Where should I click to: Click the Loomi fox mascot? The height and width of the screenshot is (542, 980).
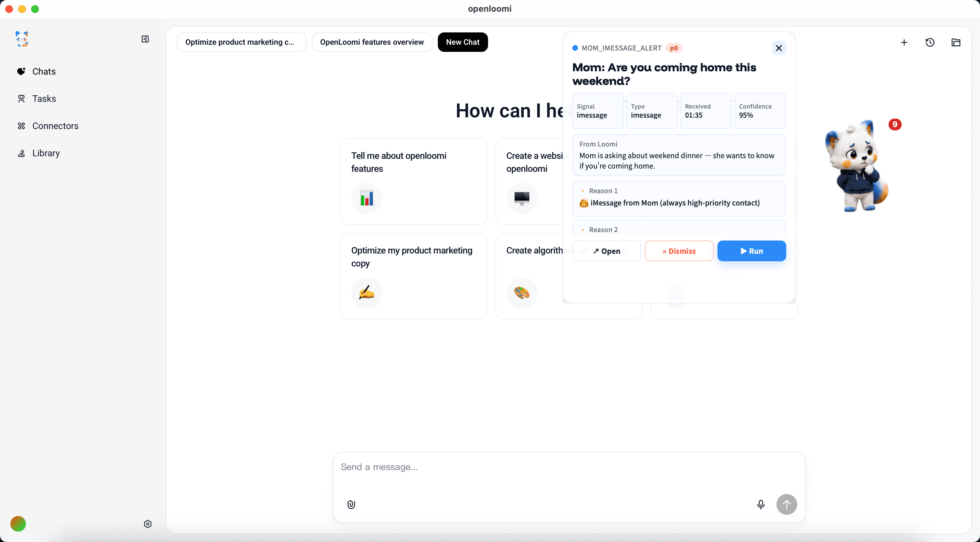pyautogui.click(x=856, y=166)
